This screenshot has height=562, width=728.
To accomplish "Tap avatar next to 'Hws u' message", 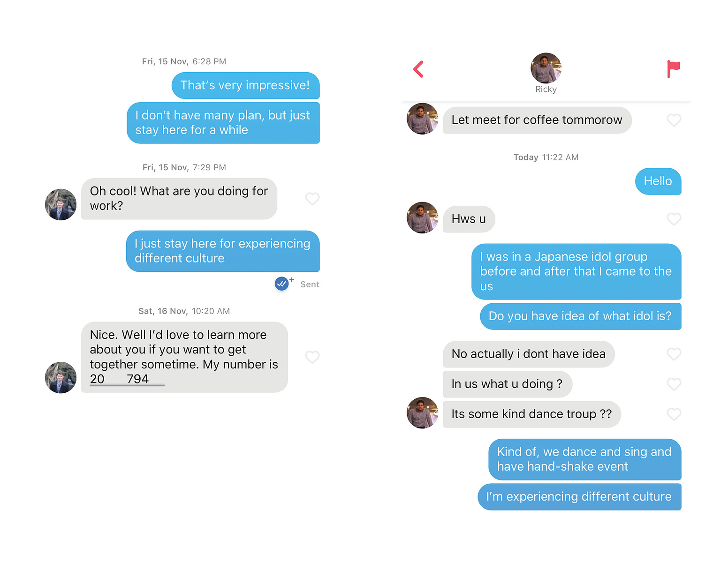I will 422,217.
